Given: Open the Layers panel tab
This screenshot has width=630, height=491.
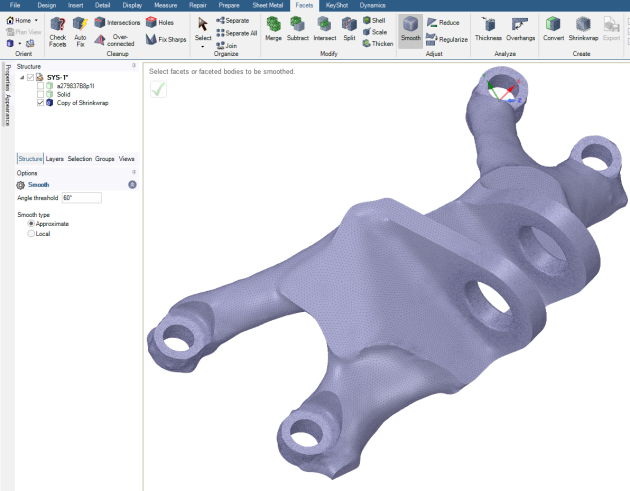Looking at the screenshot, I should click(x=55, y=159).
